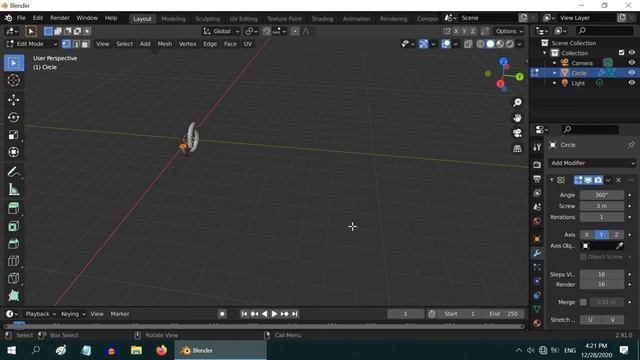This screenshot has height=360, width=640.
Task: Click the Screw 3 m value field
Action: coord(602,206)
